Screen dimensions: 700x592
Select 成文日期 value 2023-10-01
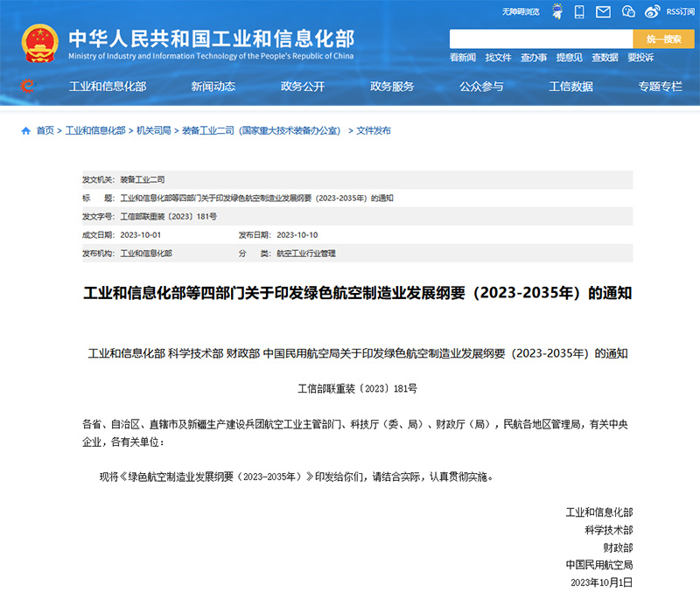pos(141,235)
